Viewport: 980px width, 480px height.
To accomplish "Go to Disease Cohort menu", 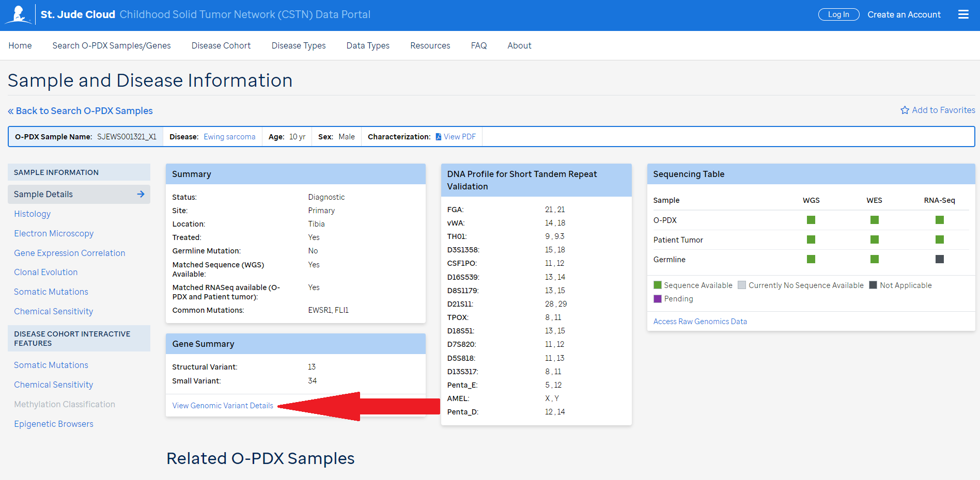I will point(221,45).
